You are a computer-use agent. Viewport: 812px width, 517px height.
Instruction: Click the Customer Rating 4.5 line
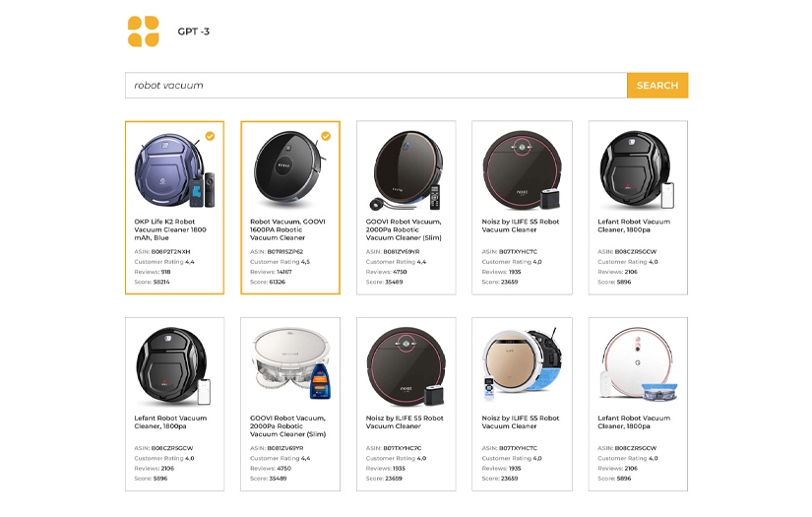pos(281,262)
